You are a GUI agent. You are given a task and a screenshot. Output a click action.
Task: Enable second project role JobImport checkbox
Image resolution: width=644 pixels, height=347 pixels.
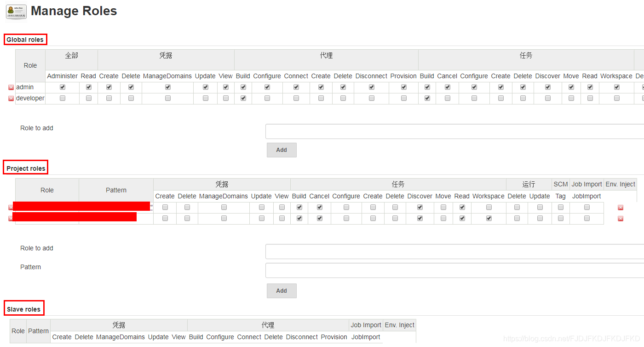[587, 218]
